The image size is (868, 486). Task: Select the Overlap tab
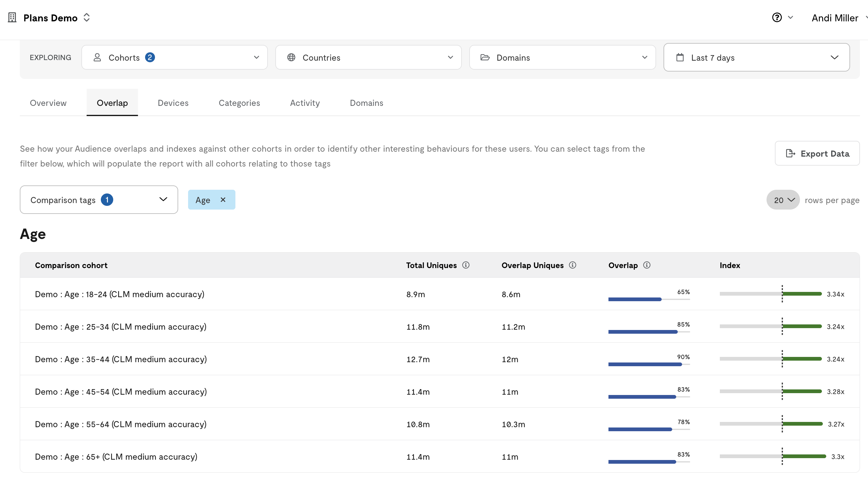pos(112,103)
